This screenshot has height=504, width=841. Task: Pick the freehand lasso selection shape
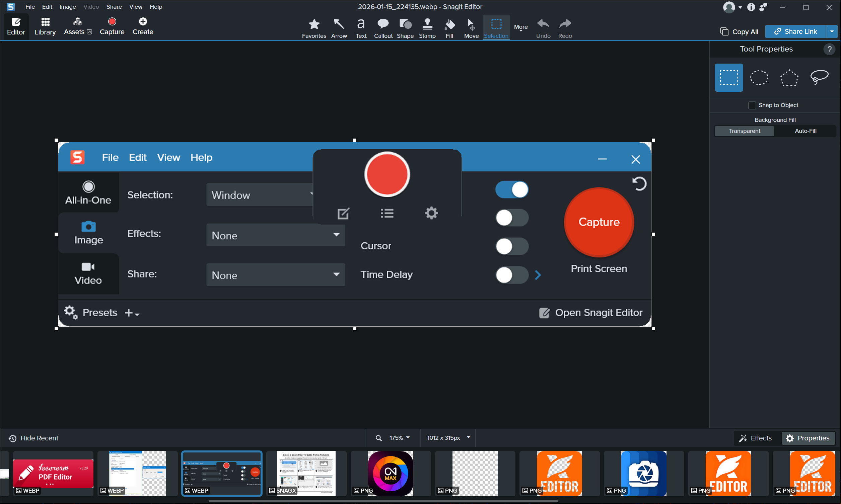(819, 78)
